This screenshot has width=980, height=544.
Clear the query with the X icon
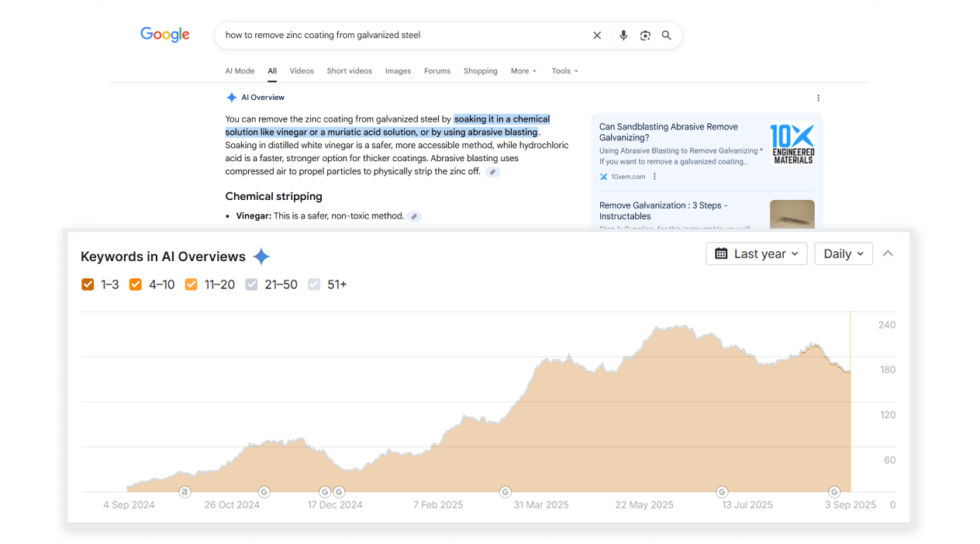(x=596, y=35)
